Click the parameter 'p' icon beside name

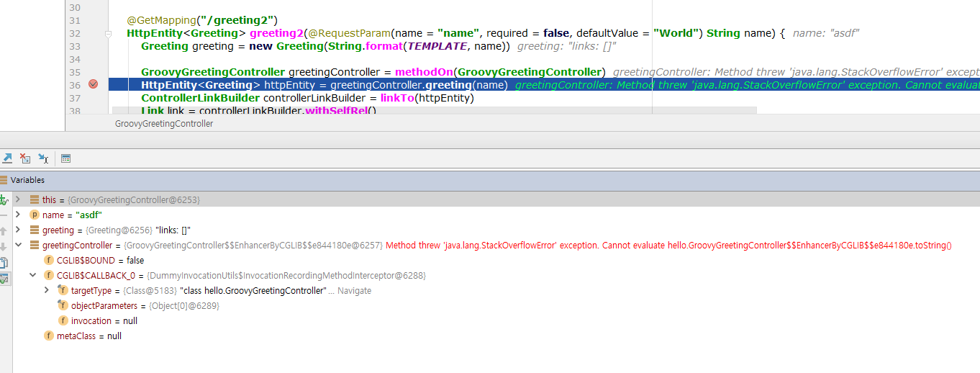(35, 215)
